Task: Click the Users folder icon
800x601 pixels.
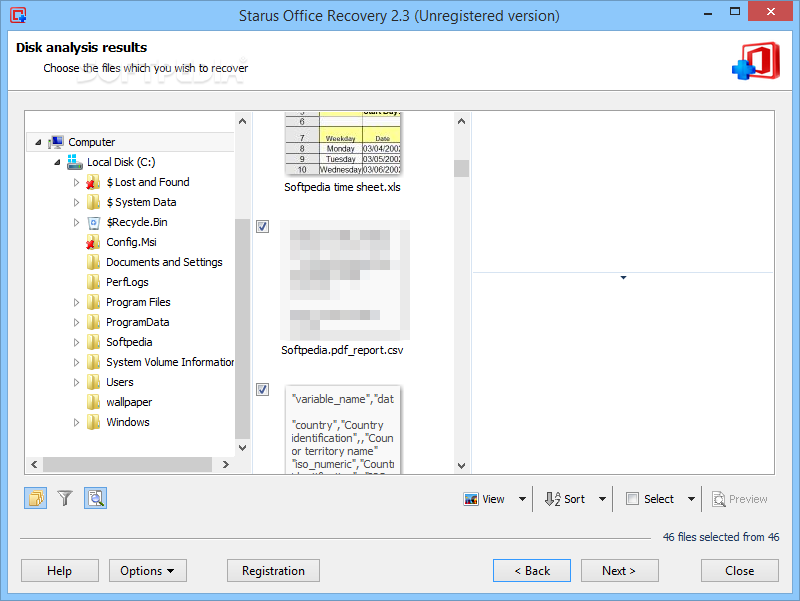Action: [x=93, y=382]
